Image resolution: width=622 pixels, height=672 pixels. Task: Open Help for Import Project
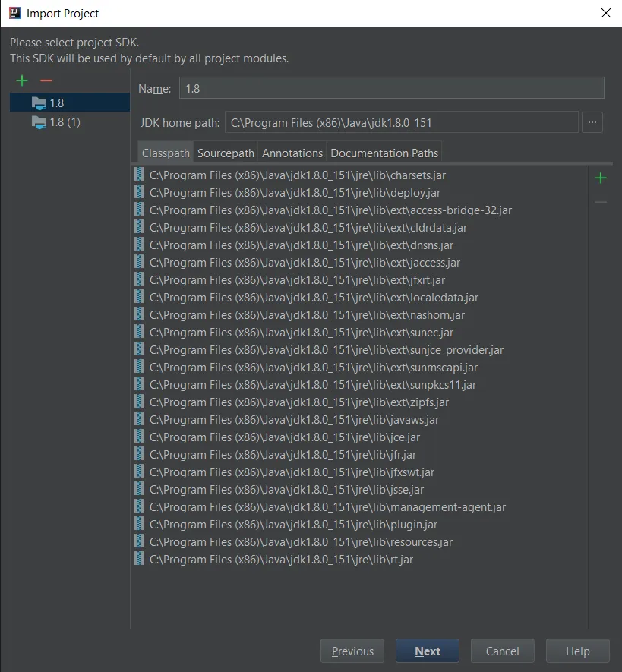578,651
